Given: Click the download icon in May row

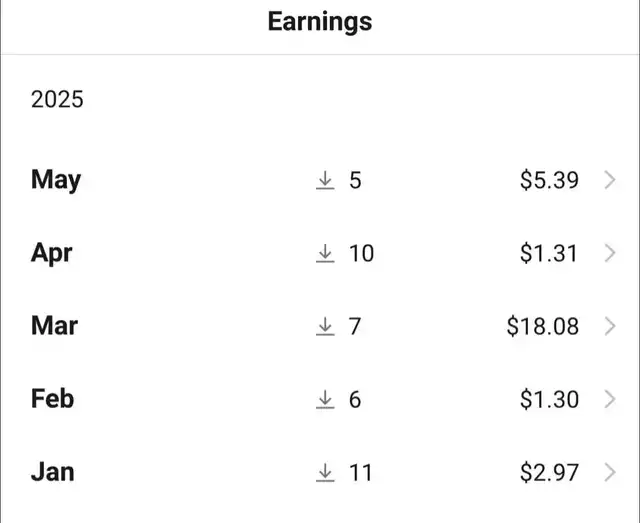Looking at the screenshot, I should [x=324, y=181].
